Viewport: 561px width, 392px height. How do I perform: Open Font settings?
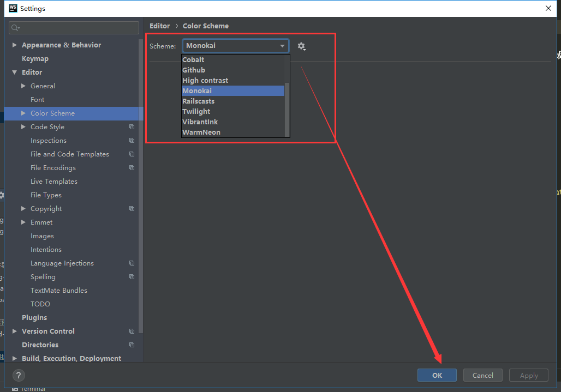[38, 100]
